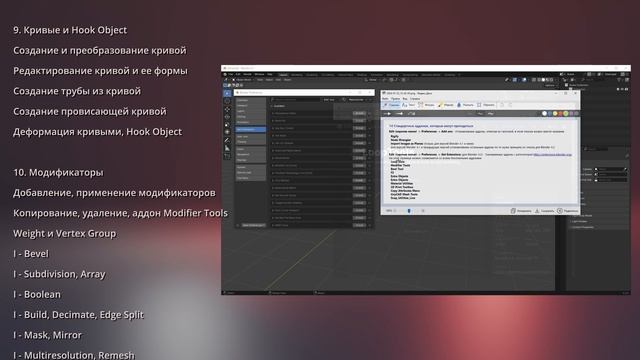Image resolution: width=640 pixels, height=360 pixels.
Task: Open the hyperlink in the editor note text
Action: [553, 154]
